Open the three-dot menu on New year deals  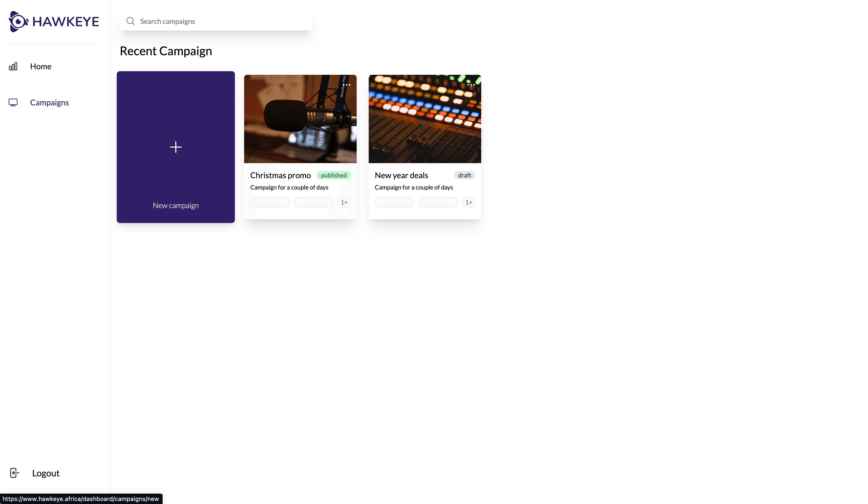(471, 85)
